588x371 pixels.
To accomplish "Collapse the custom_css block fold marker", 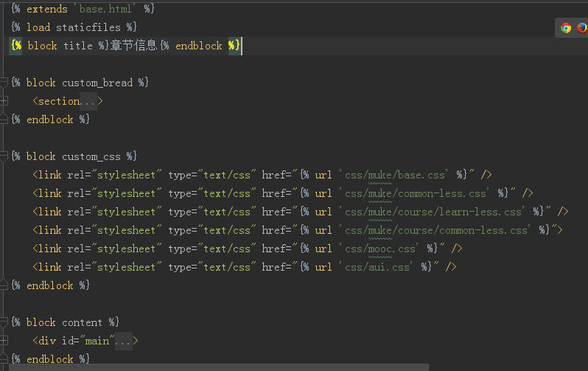I will (x=4, y=156).
